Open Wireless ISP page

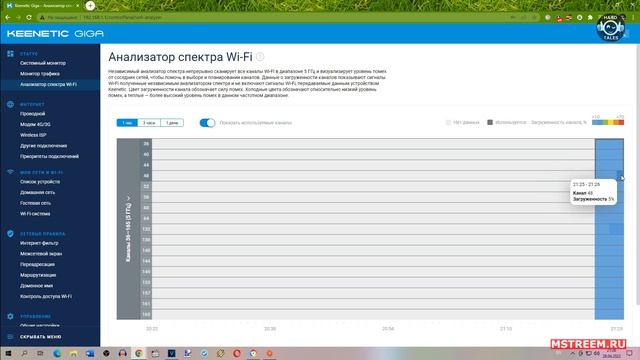click(x=33, y=135)
